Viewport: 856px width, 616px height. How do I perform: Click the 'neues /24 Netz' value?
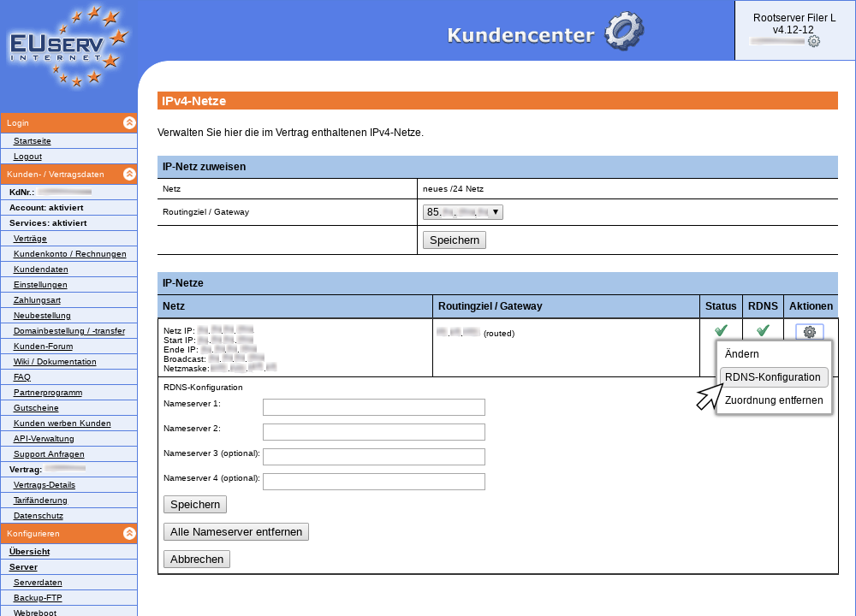[453, 189]
